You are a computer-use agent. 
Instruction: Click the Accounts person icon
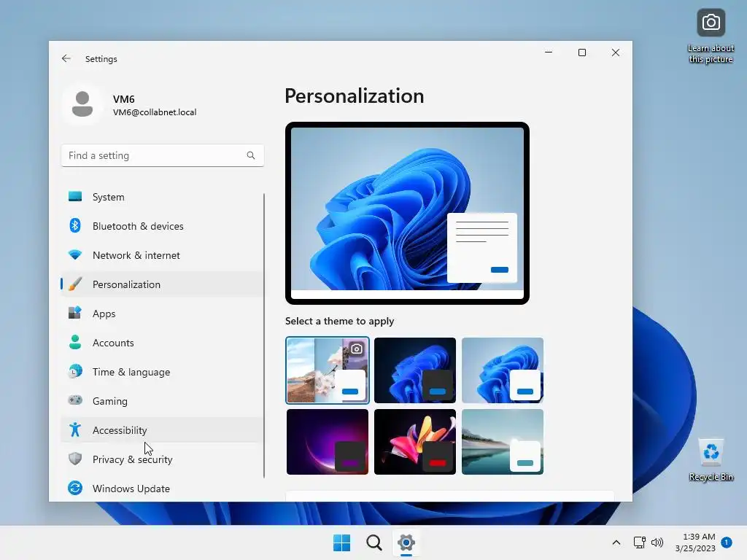75,343
